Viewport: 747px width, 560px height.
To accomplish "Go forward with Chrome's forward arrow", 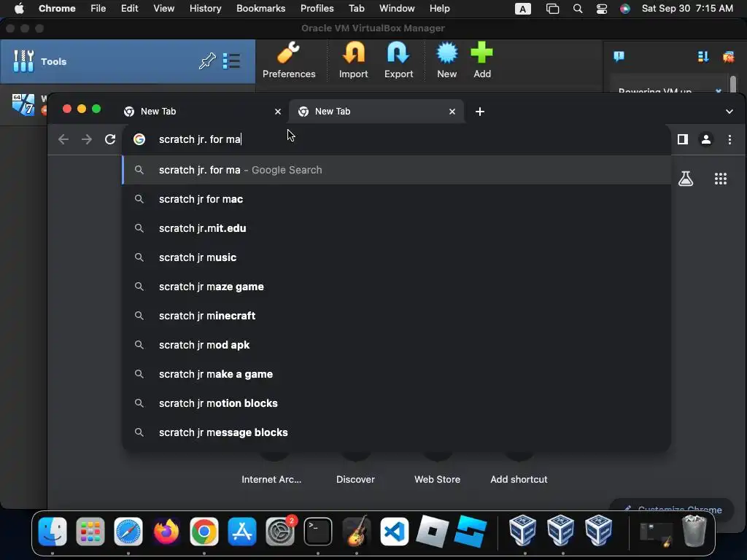I will coord(87,139).
